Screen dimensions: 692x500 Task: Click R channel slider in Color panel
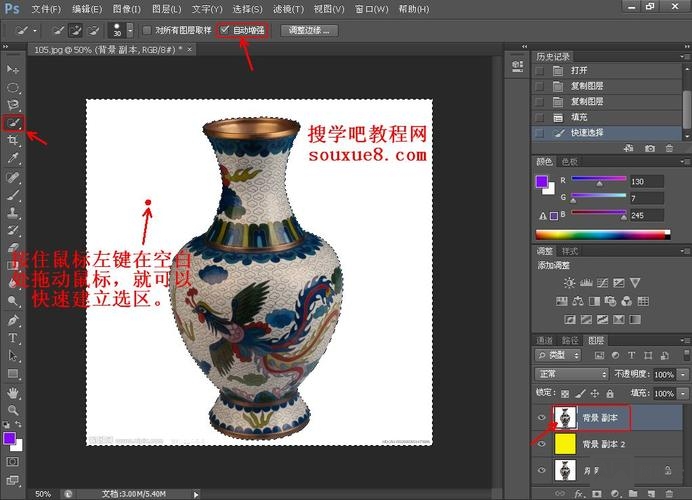pos(599,180)
